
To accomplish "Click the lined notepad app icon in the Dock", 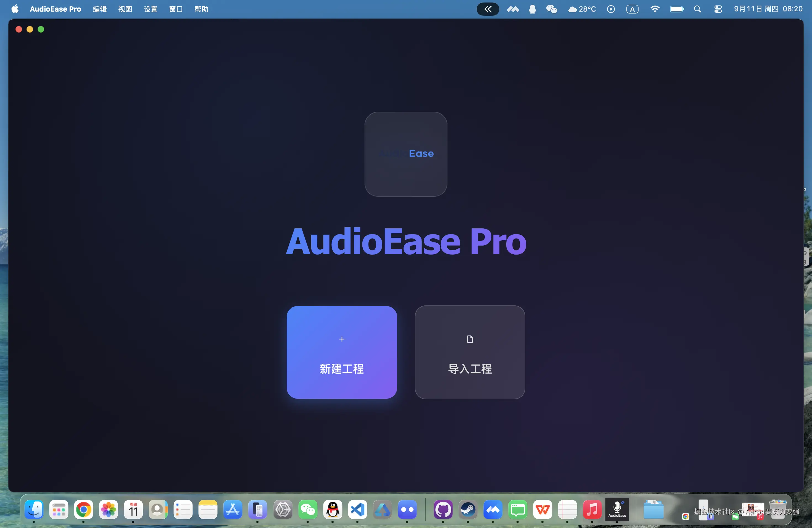I will [567, 509].
